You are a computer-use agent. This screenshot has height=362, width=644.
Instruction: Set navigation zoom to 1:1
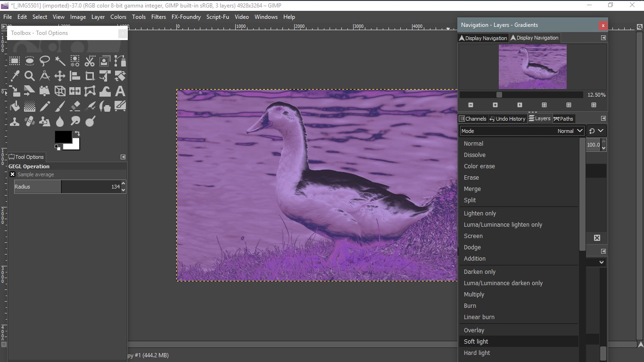tap(520, 105)
